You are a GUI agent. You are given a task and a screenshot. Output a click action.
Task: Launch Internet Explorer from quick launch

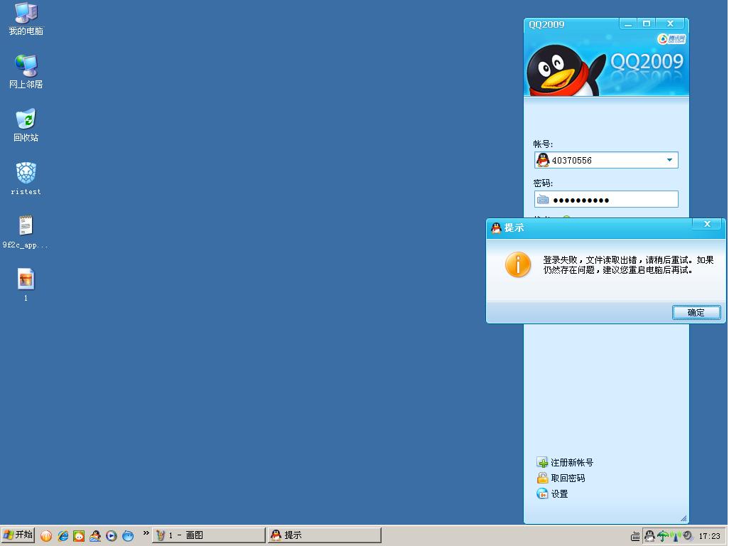pyautogui.click(x=63, y=535)
